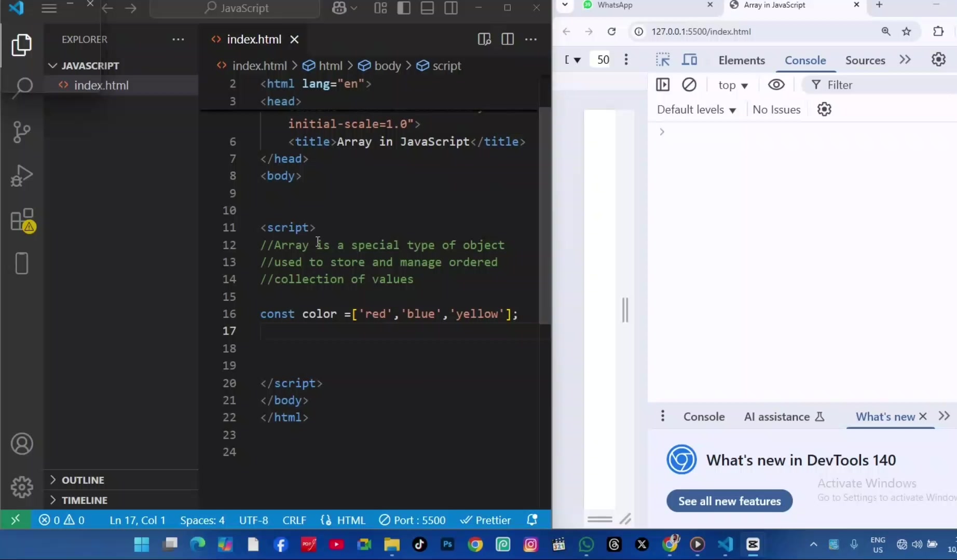The width and height of the screenshot is (957, 560).
Task: Click the console Filter input field
Action: tap(882, 85)
